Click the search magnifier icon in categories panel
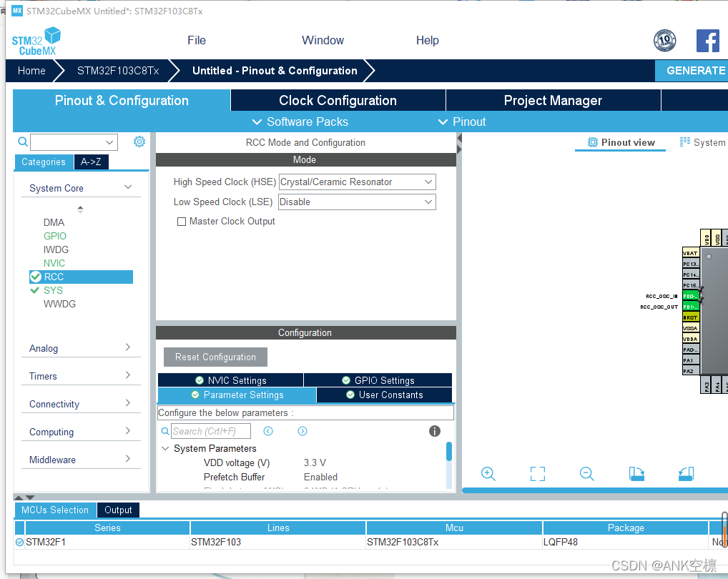 (23, 142)
